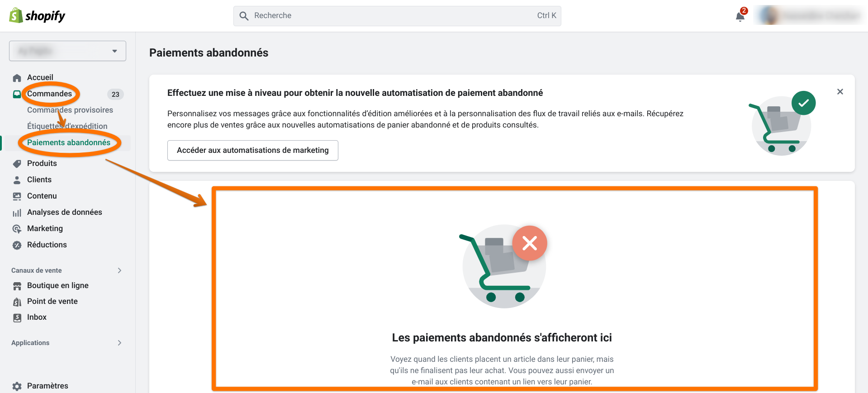Viewport: 868px width, 393px height.
Task: Open Clients via the person icon
Action: (x=17, y=180)
